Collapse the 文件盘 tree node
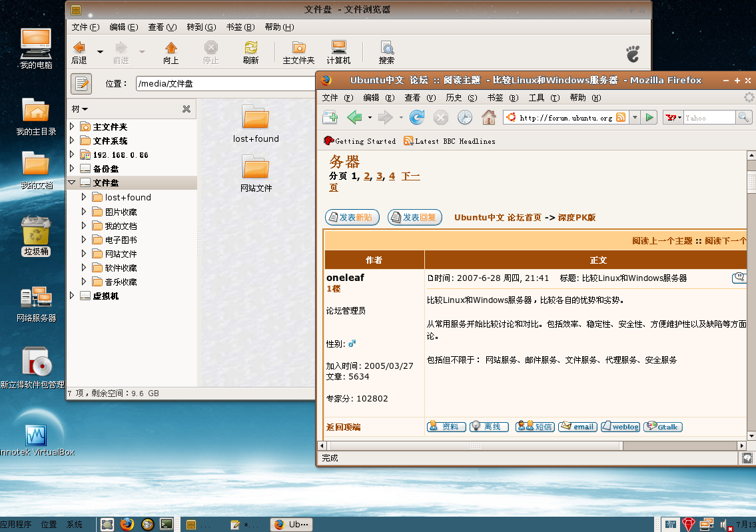The height and width of the screenshot is (532, 756). 72,182
